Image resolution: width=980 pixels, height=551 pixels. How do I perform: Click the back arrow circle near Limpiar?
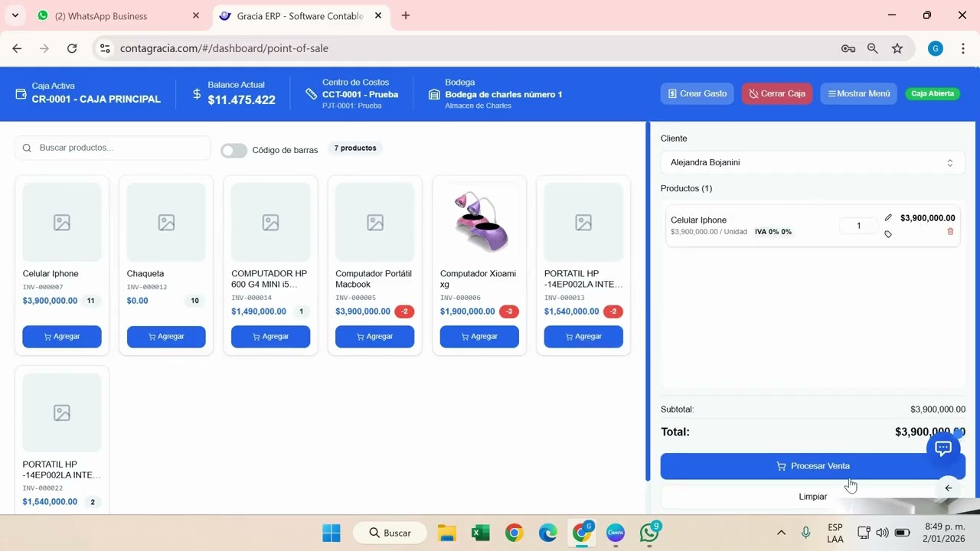(x=948, y=488)
